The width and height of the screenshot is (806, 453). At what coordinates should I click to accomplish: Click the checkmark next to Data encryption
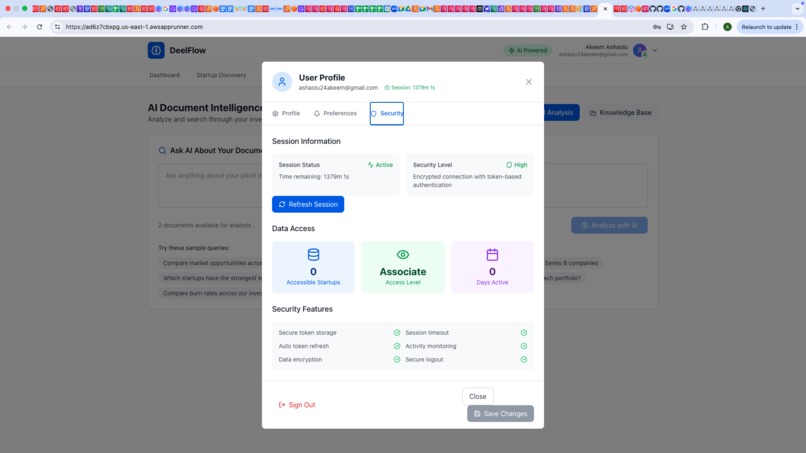pos(397,359)
